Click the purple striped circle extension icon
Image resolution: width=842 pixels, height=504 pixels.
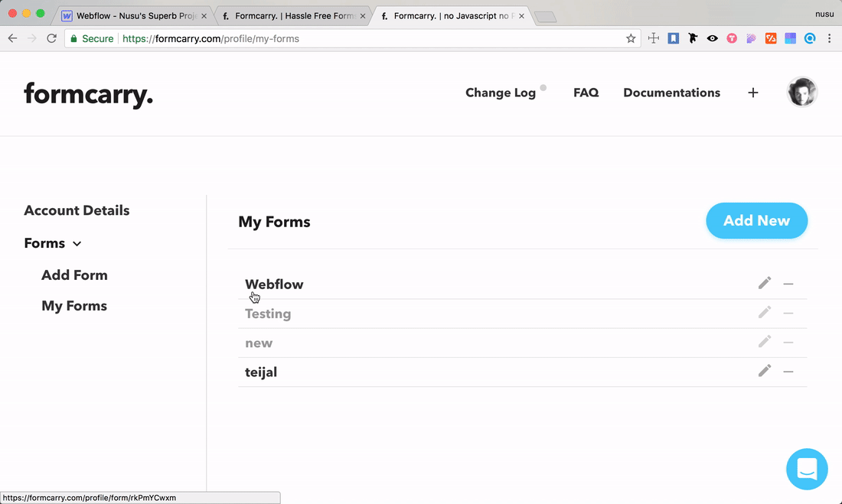751,38
